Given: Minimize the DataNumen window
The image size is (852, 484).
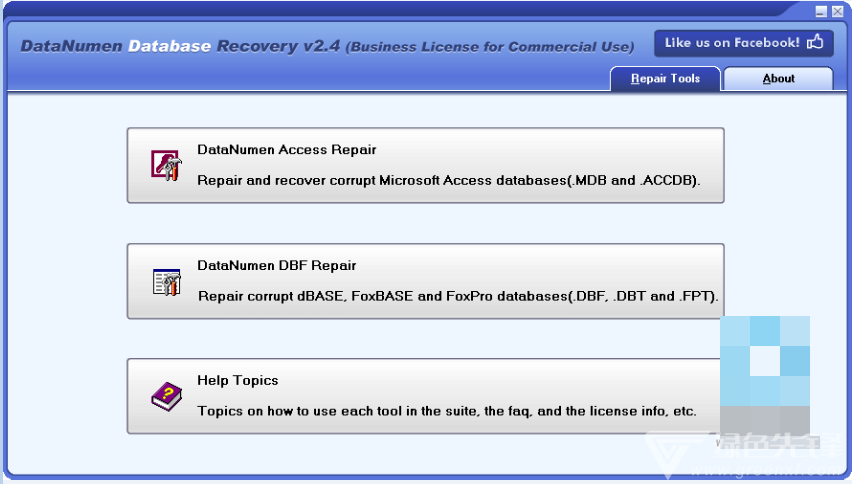Looking at the screenshot, I should click(x=821, y=11).
